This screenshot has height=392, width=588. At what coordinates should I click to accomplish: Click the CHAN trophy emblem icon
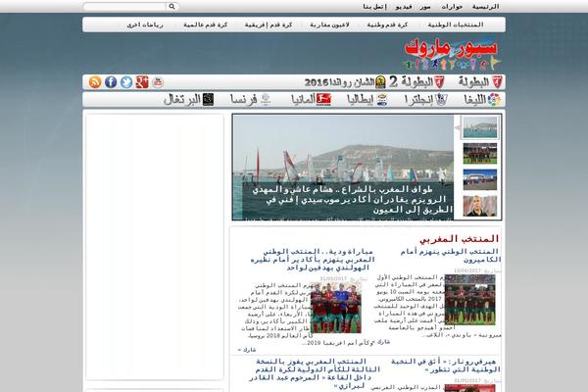click(380, 82)
